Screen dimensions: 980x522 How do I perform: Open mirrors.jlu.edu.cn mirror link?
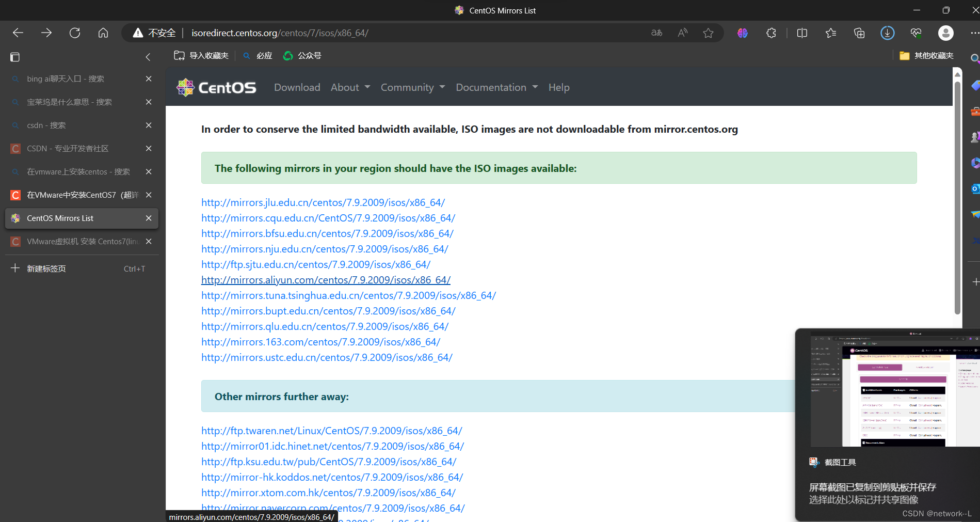click(x=323, y=203)
